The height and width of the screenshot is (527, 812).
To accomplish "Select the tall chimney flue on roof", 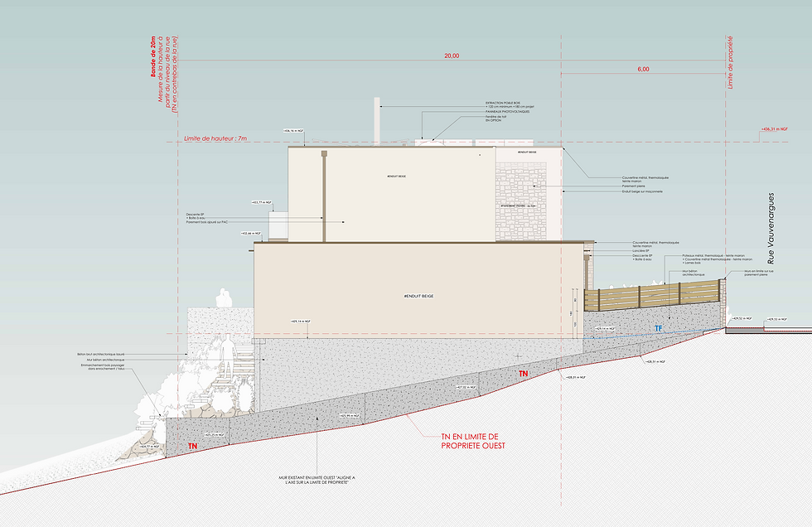I will point(377,121).
